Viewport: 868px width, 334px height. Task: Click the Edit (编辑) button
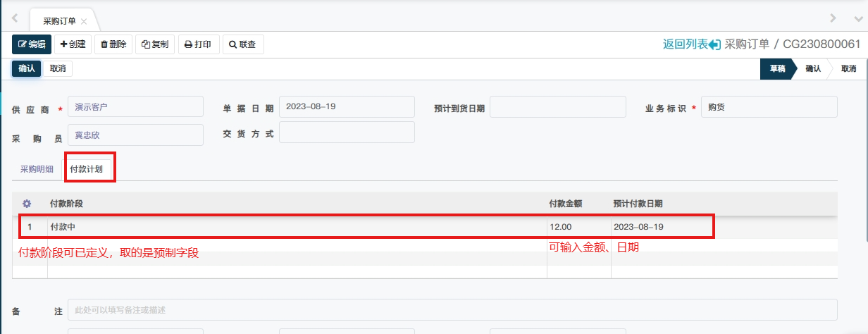32,44
